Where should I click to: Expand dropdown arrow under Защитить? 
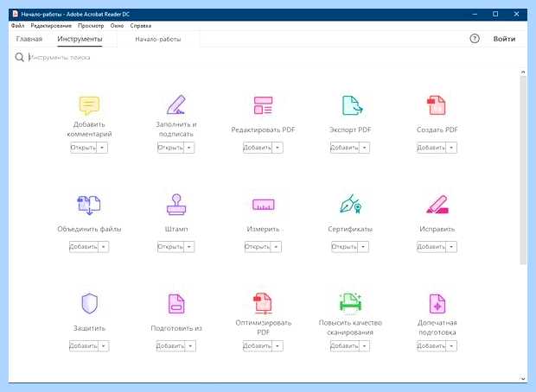pos(103,346)
